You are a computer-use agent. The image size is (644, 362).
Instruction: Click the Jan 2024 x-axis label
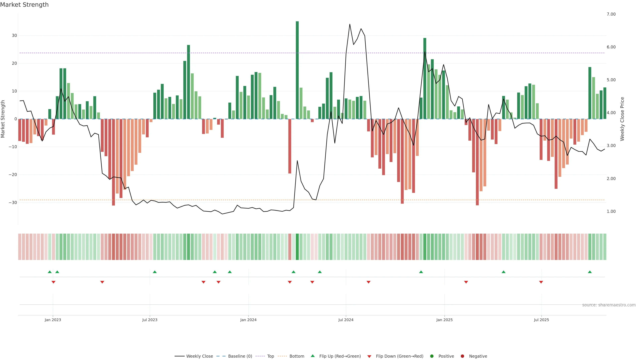248,320
